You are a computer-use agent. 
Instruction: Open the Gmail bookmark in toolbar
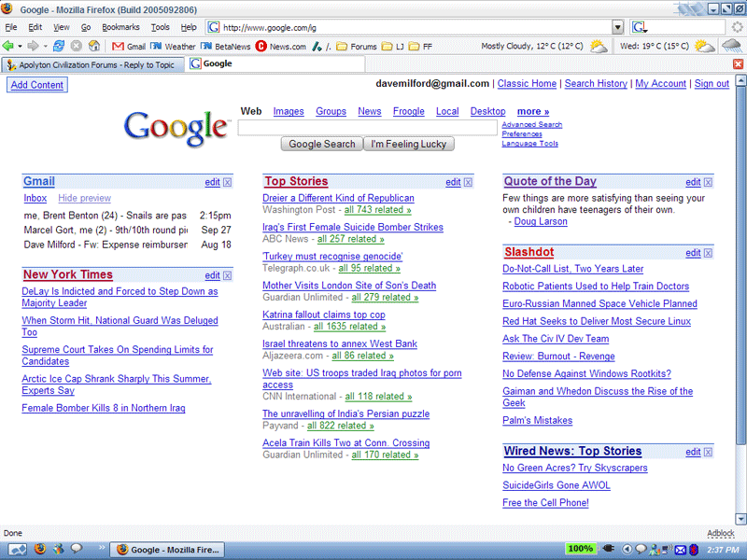(129, 46)
